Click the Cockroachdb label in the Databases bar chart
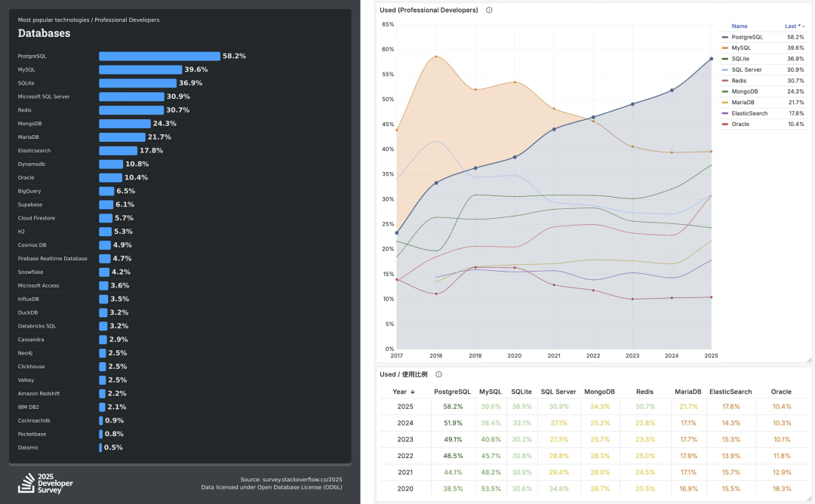The image size is (815, 504). pos(34,421)
